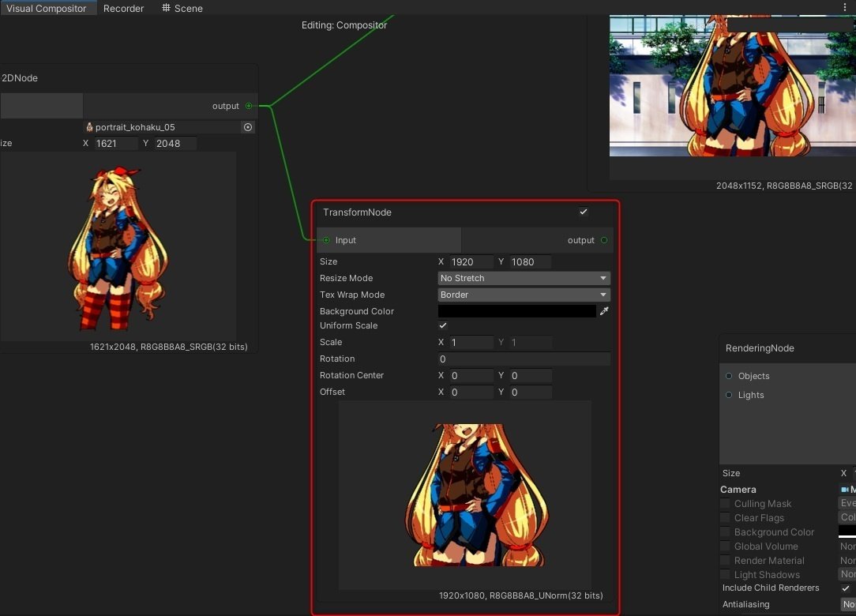Click the Camera section label
Viewport: 856px width, 616px height.
pyautogui.click(x=738, y=490)
